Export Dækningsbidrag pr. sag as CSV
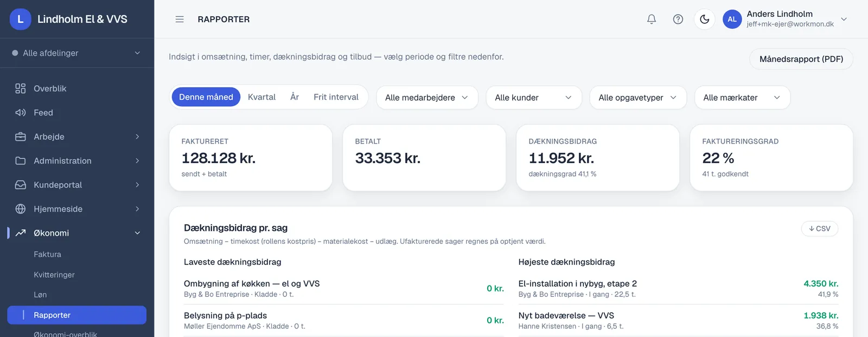The height and width of the screenshot is (337, 868). pos(820,229)
